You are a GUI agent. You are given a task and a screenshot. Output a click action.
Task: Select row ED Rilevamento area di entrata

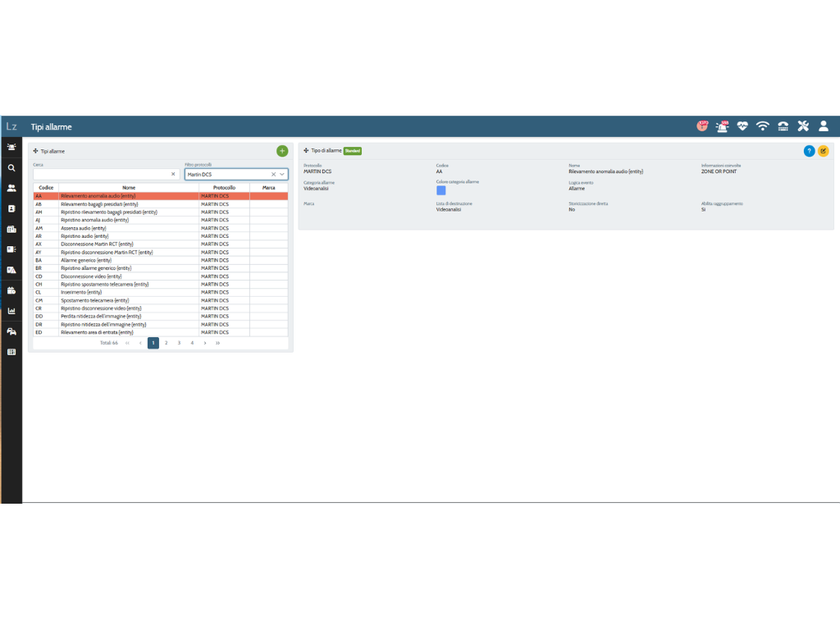click(161, 333)
